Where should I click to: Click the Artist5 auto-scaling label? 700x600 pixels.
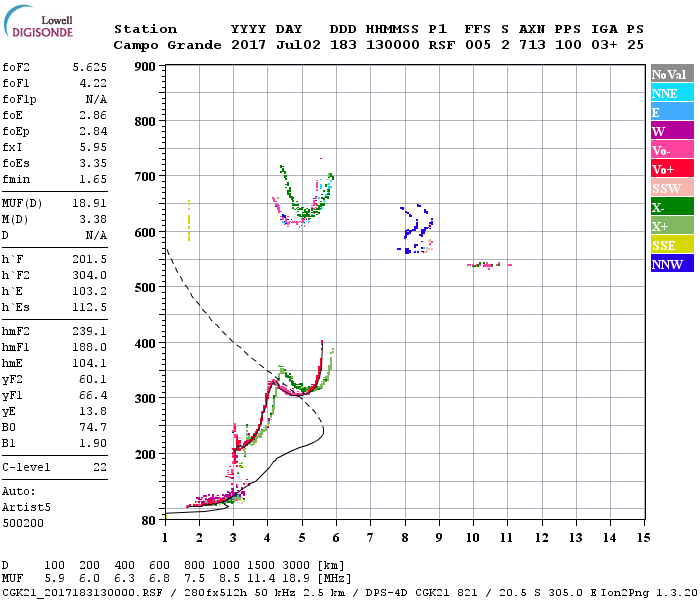(26, 507)
